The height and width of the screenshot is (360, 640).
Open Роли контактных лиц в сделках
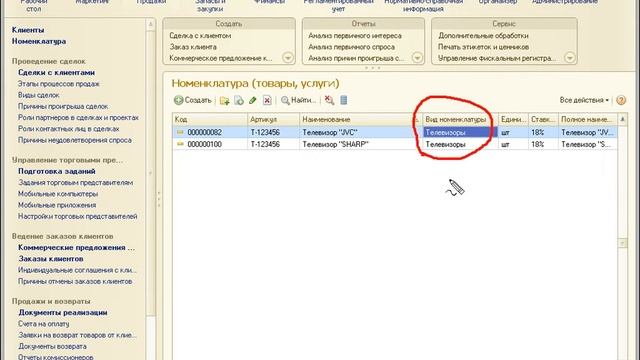(x=69, y=129)
